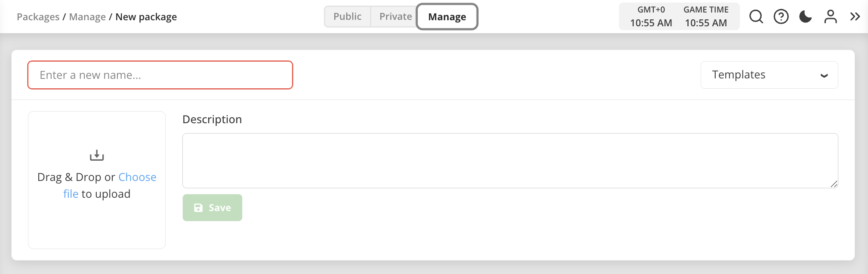
Task: Open the user account icon
Action: (x=830, y=17)
